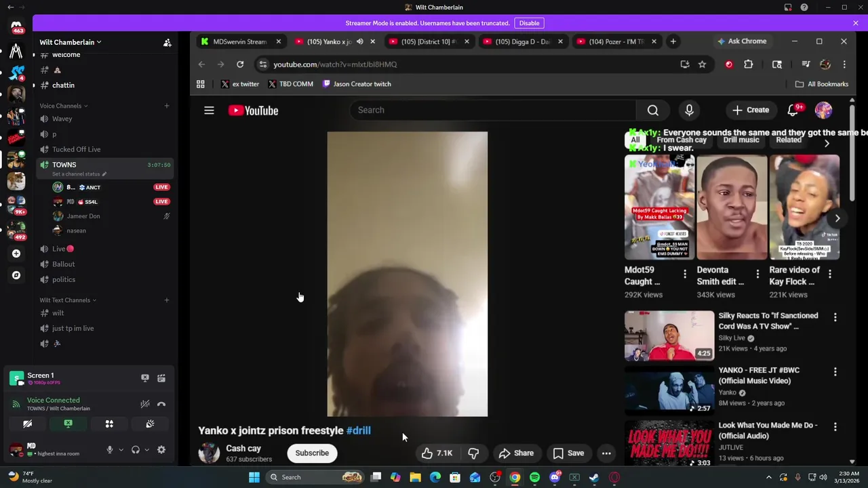Expand Wilt Chamberlain server dropdown
The width and height of the screenshot is (868, 488).
coord(71,42)
